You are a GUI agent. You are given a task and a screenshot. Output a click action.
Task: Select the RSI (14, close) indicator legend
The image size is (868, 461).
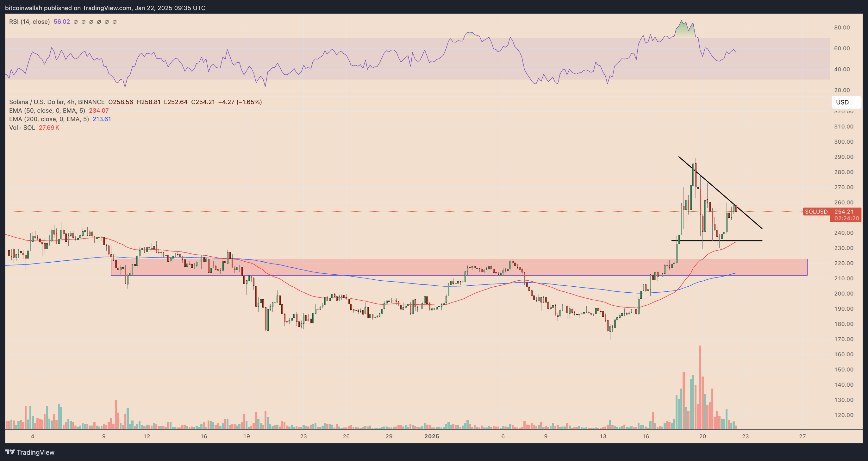click(x=29, y=22)
